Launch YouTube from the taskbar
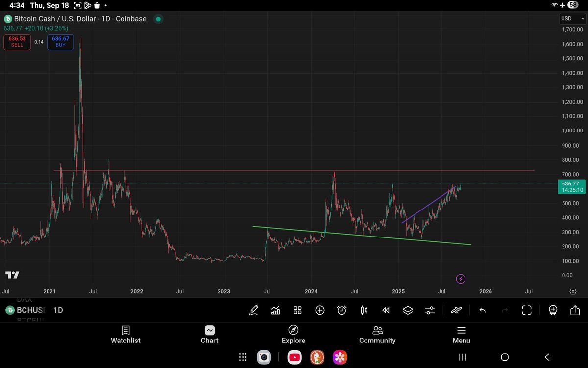The height and width of the screenshot is (368, 588). click(x=294, y=357)
